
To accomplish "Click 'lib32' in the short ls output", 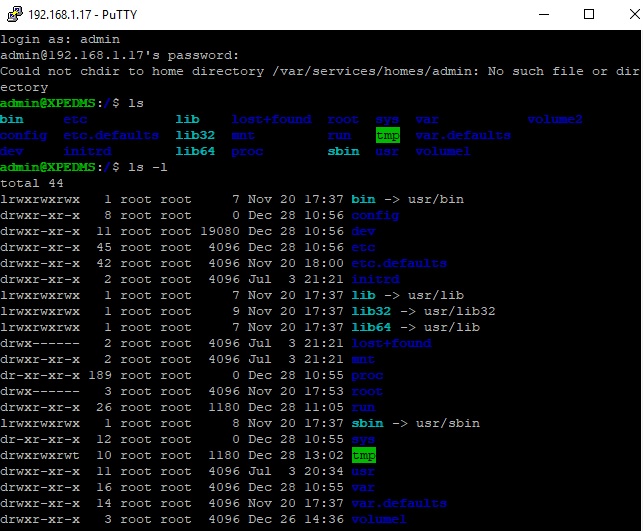I will [195, 135].
